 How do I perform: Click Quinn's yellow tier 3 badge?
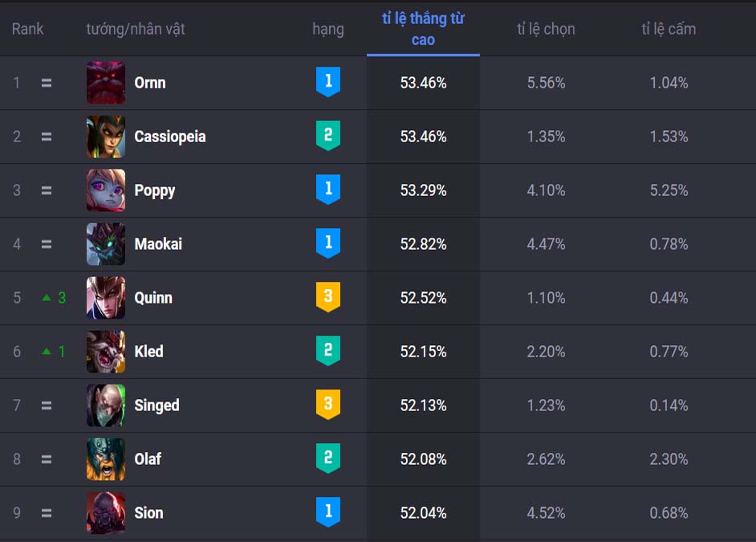pyautogui.click(x=328, y=297)
